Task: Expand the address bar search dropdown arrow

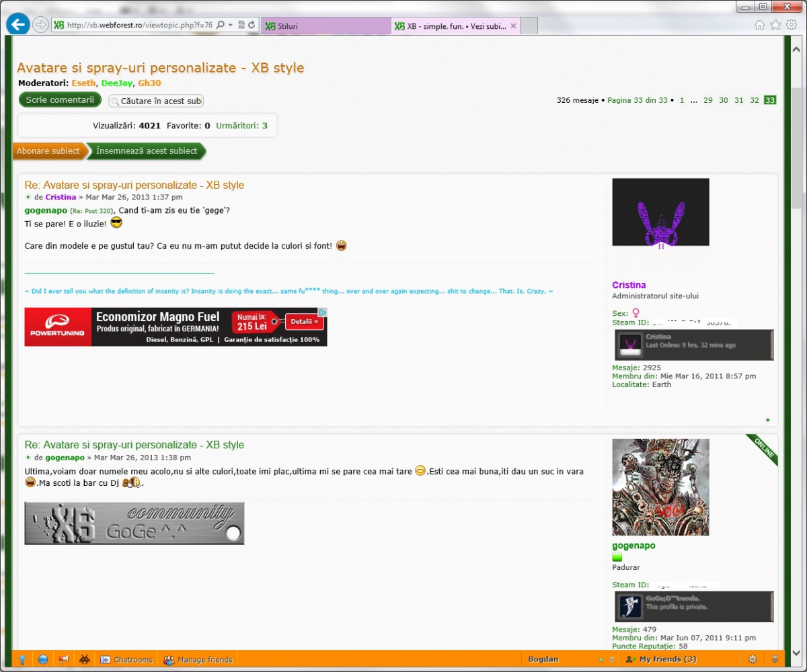Action: [230, 26]
